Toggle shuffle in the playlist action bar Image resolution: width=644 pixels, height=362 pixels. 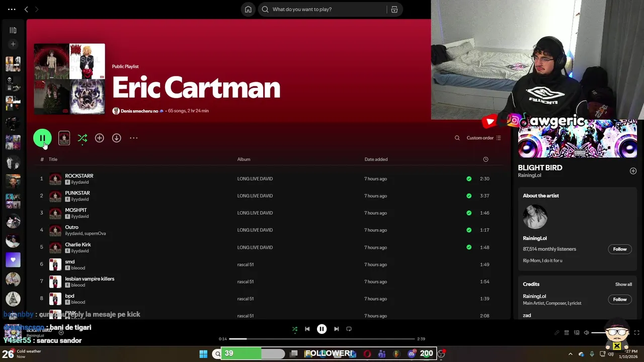click(x=83, y=138)
